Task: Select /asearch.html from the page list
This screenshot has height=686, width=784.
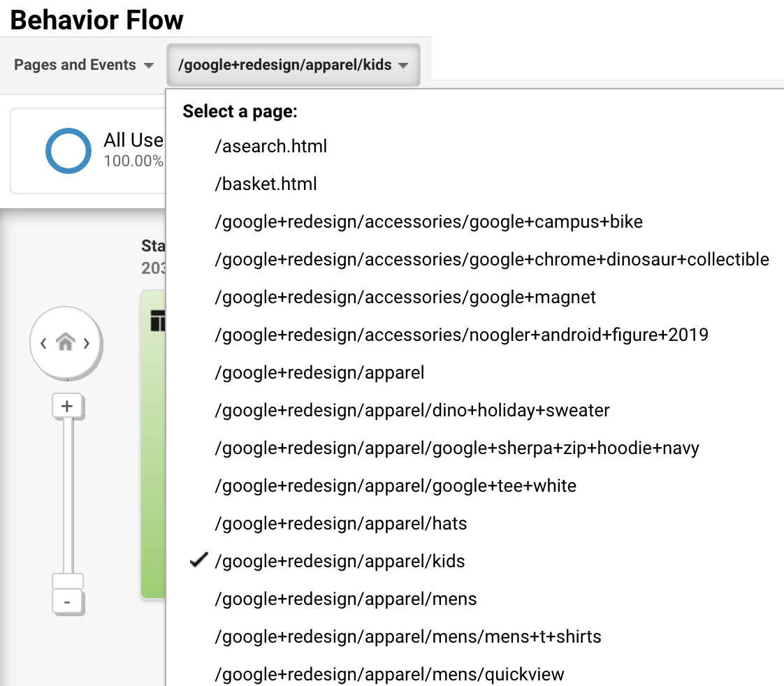Action: [x=270, y=147]
